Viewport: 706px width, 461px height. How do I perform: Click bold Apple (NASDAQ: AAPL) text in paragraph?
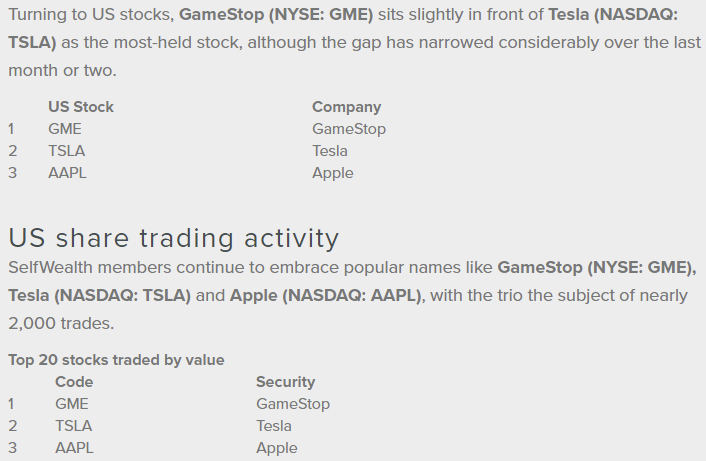(326, 296)
